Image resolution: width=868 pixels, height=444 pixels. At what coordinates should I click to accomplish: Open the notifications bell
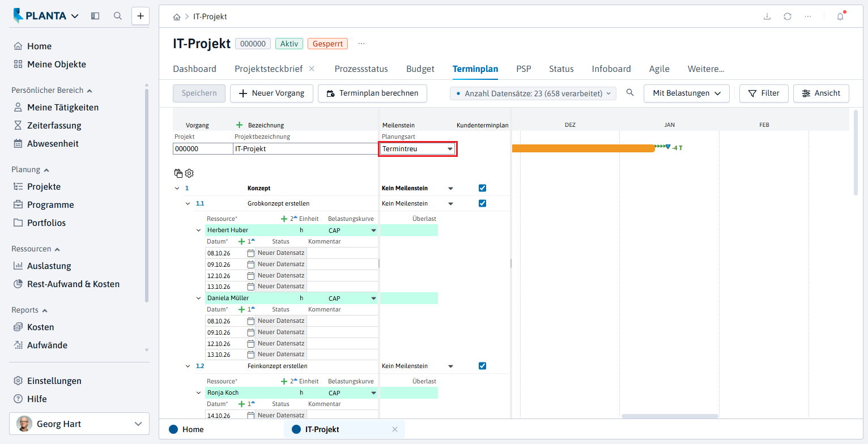tap(840, 16)
